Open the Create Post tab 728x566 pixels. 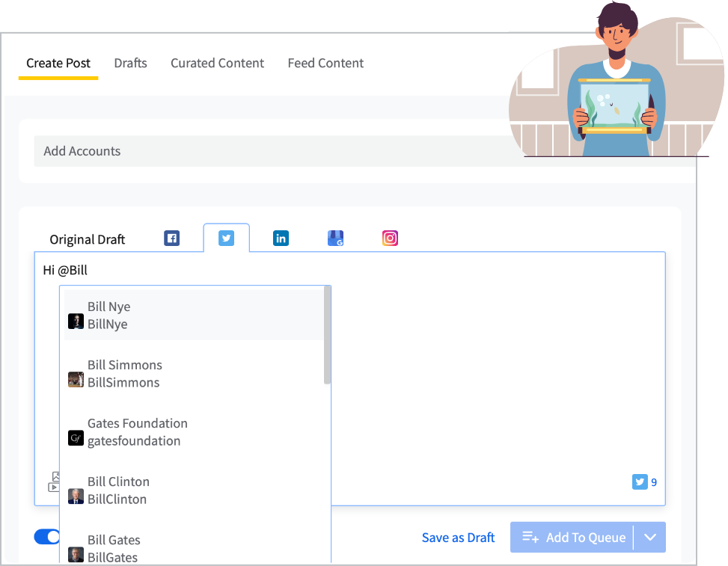pos(58,63)
